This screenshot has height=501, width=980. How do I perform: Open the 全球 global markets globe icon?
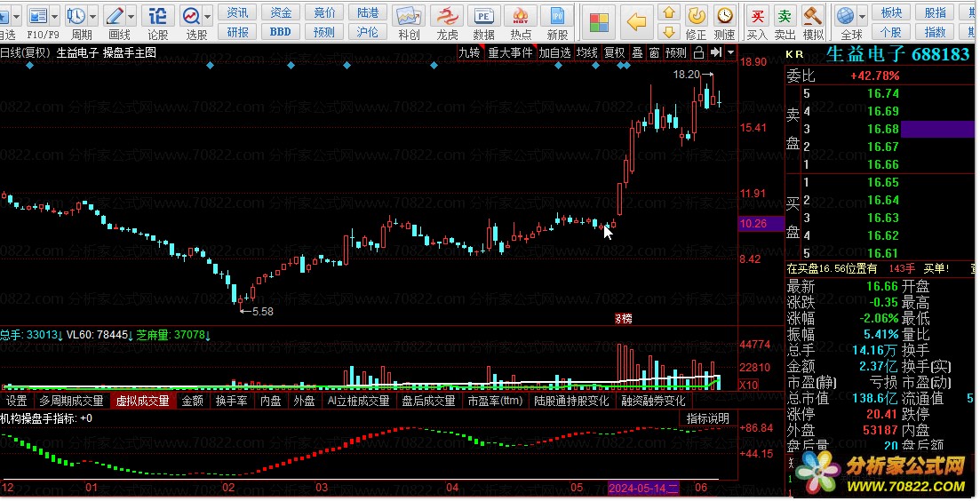(x=846, y=16)
